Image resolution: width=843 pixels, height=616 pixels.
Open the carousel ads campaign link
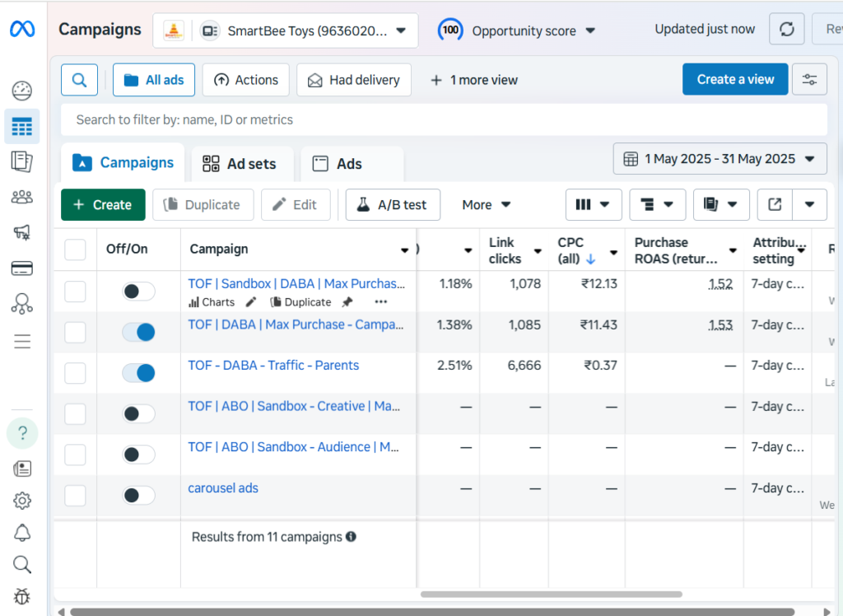[x=223, y=488]
